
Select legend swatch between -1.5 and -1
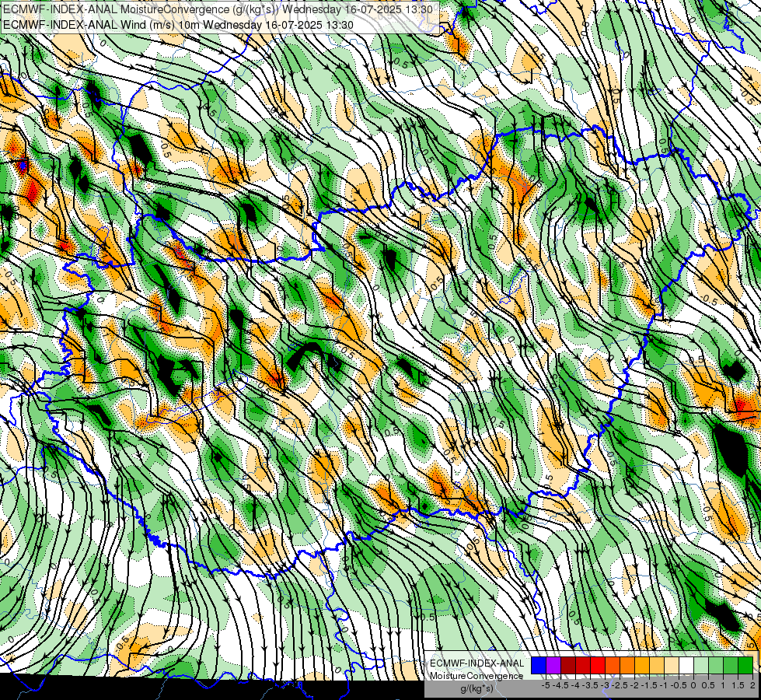[x=657, y=666]
